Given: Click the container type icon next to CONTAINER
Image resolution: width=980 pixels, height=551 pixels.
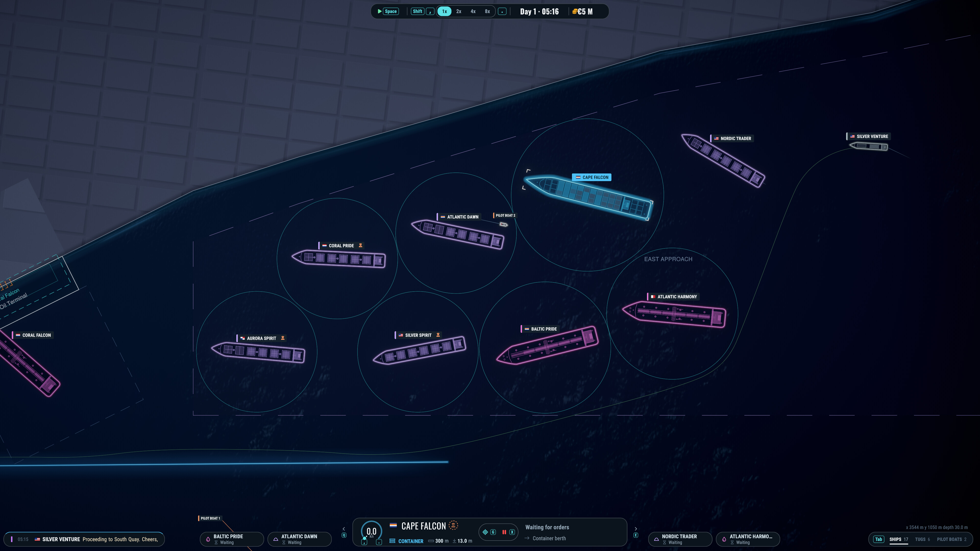Looking at the screenshot, I should (x=392, y=541).
